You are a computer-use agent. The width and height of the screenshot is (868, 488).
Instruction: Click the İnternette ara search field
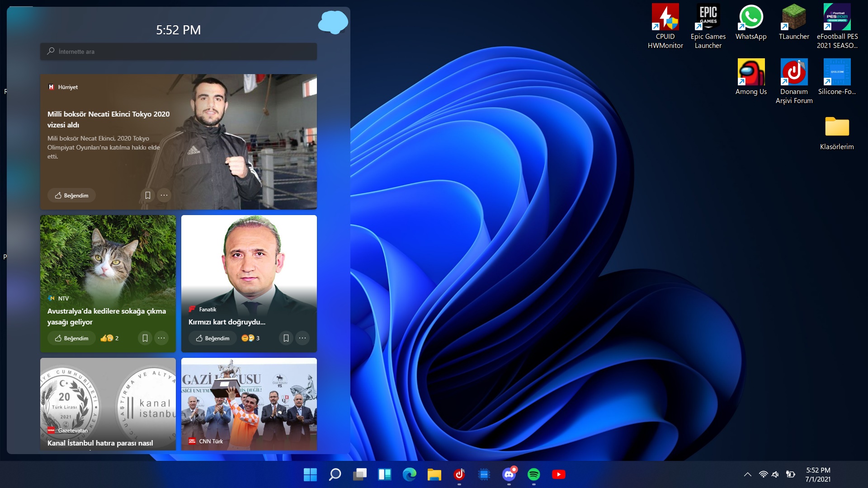(179, 52)
